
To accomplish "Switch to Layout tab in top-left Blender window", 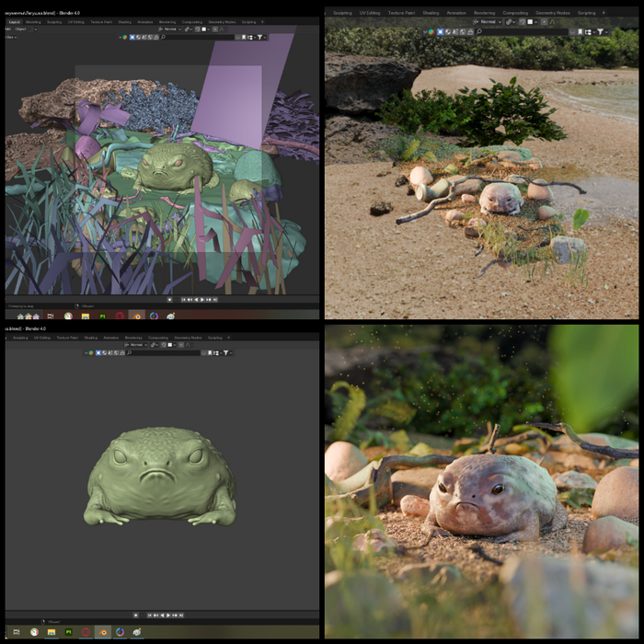I will (14, 21).
